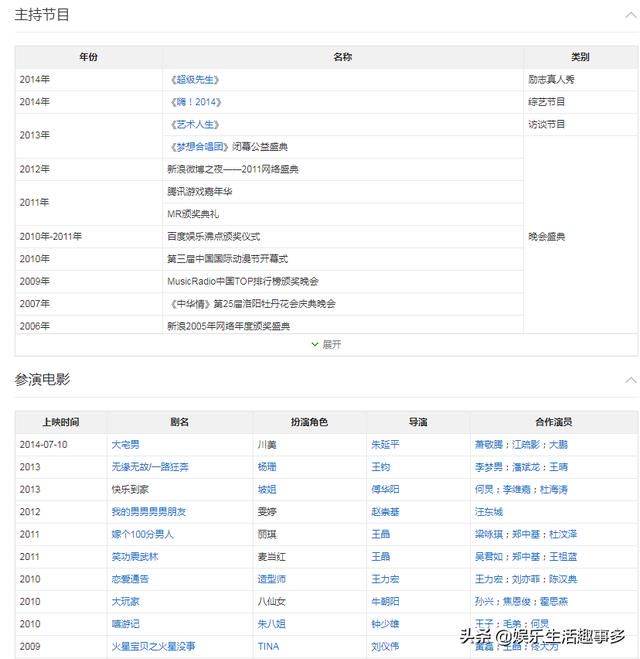Open the co-star link 陈汉典

tap(563, 579)
